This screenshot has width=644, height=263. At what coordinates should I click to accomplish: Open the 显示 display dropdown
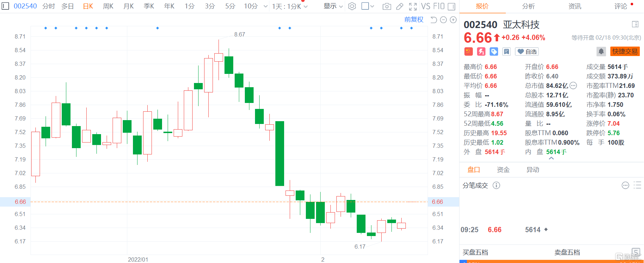[333, 6]
